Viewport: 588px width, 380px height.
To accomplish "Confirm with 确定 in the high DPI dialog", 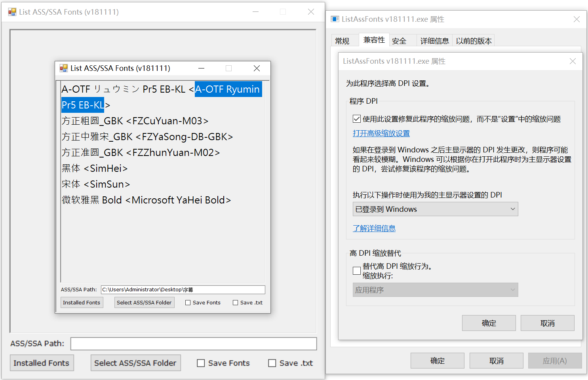I will pyautogui.click(x=489, y=323).
